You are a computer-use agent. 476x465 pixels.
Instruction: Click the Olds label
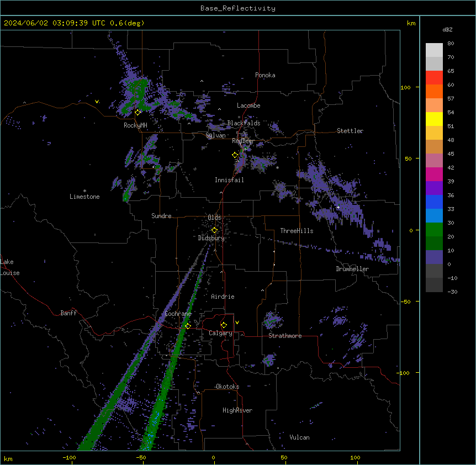[214, 218]
